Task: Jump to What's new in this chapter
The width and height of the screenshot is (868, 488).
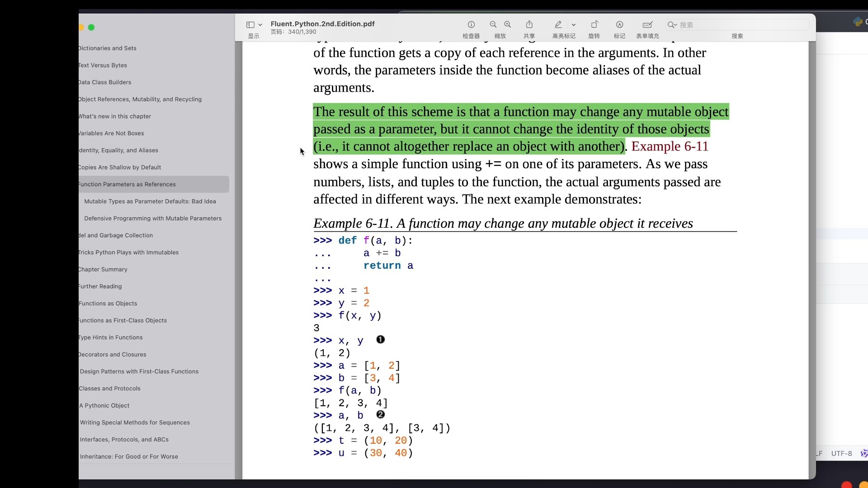Action: tap(115, 116)
